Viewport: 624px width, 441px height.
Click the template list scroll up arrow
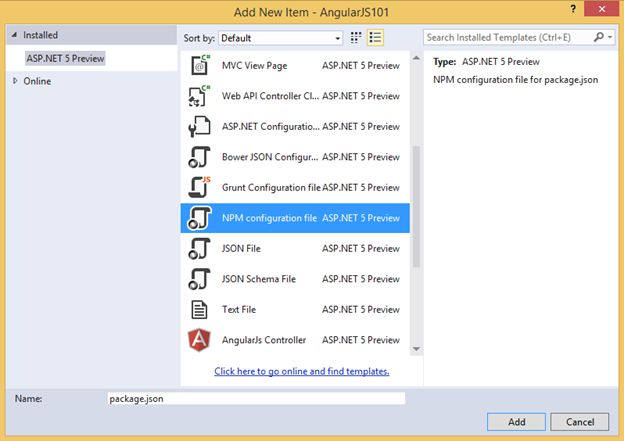coord(416,58)
